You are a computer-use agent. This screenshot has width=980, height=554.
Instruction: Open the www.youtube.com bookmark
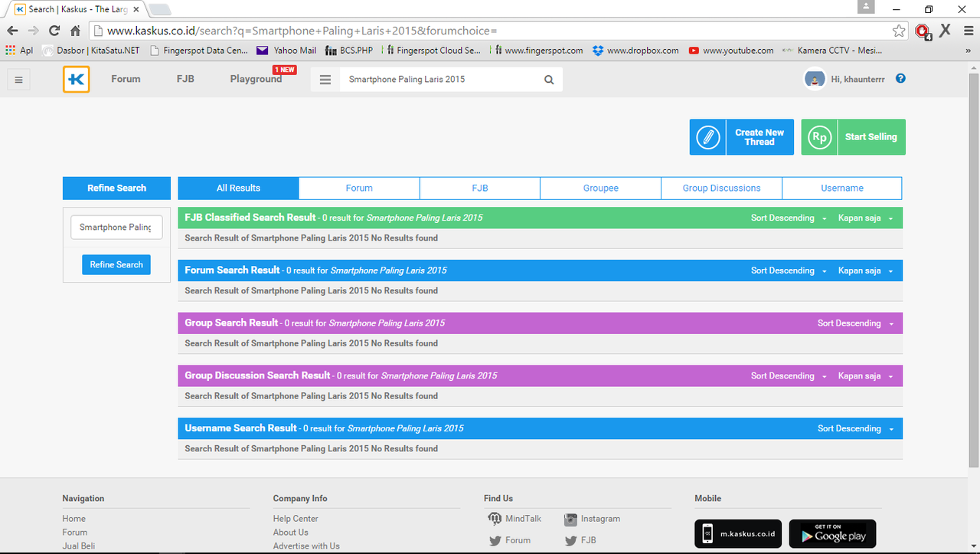tap(731, 51)
